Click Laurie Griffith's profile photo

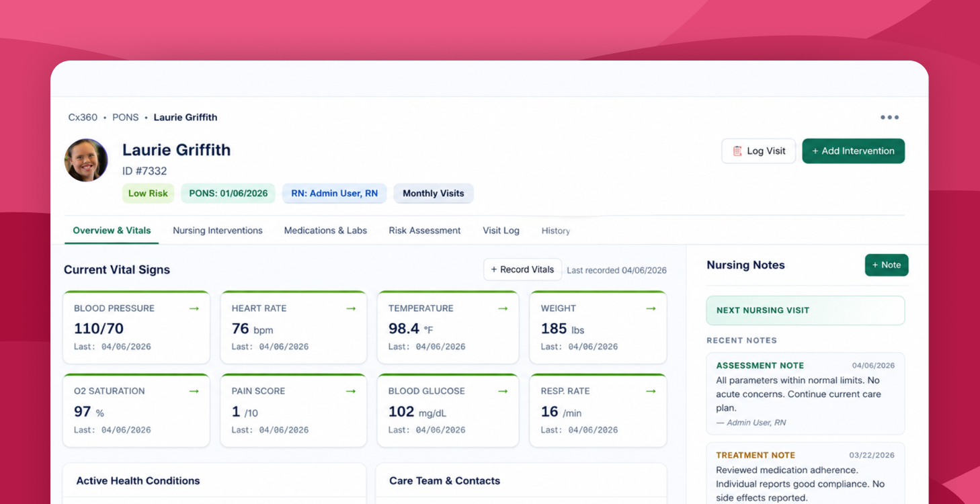pos(86,160)
